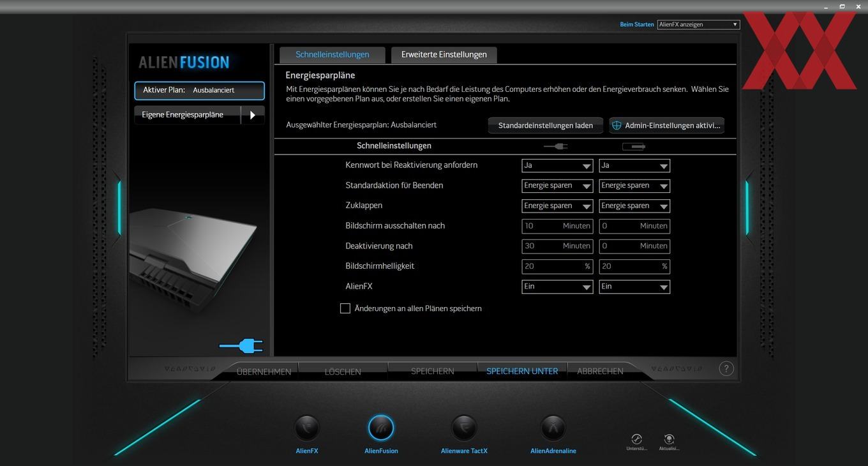Viewport: 868px width, 466px height.
Task: Click the SPEICHERN button
Action: 433,371
